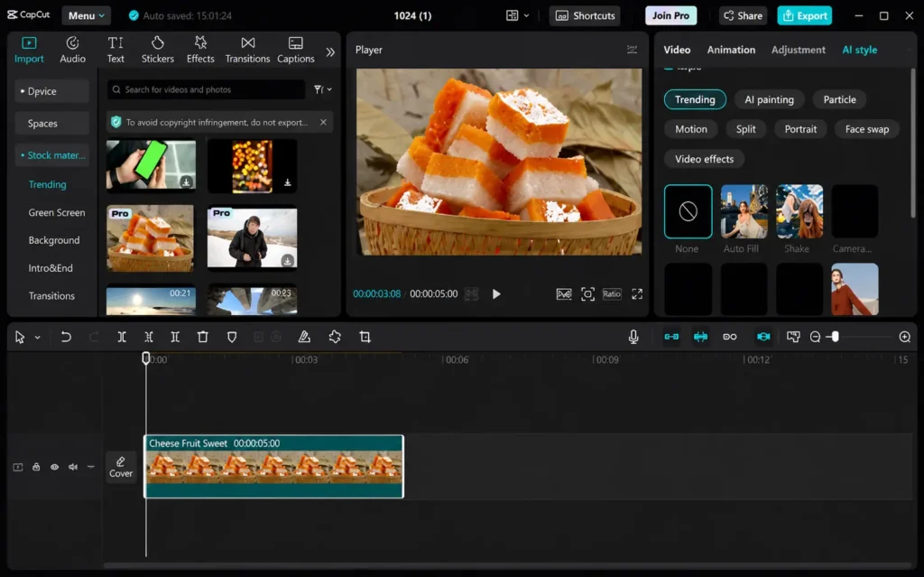Mute the video track audio
This screenshot has width=924, height=577.
72,467
